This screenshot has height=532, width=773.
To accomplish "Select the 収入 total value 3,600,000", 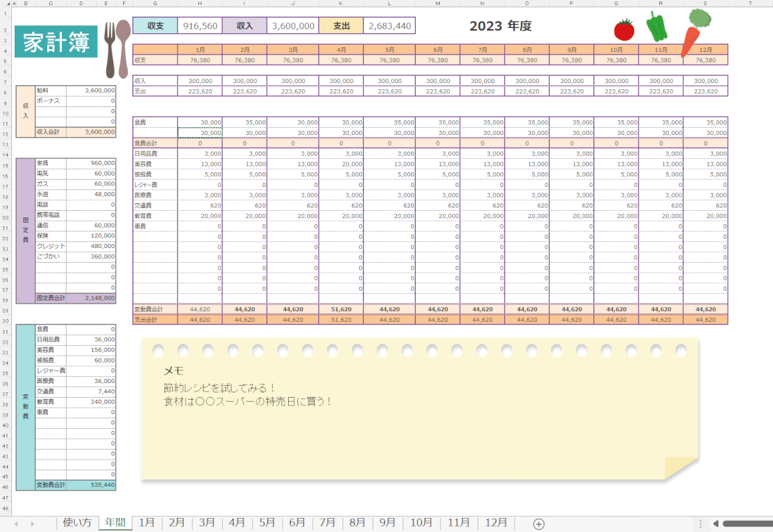I will [293, 26].
